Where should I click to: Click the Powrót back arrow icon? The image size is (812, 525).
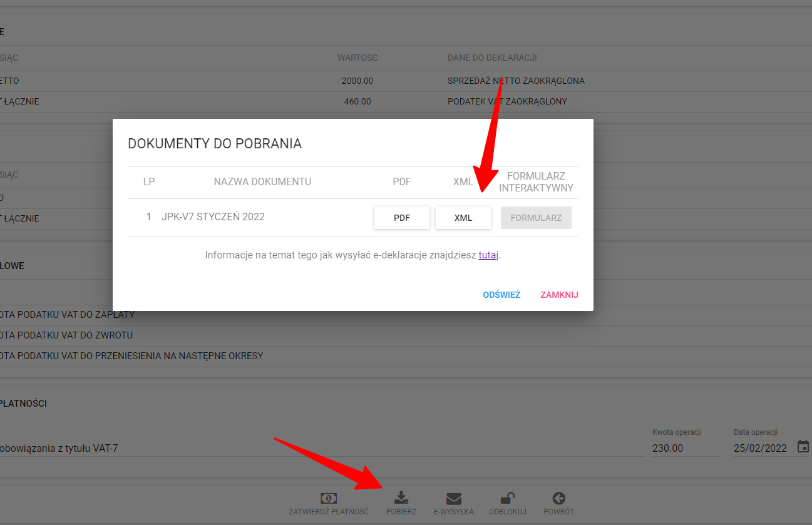(559, 498)
